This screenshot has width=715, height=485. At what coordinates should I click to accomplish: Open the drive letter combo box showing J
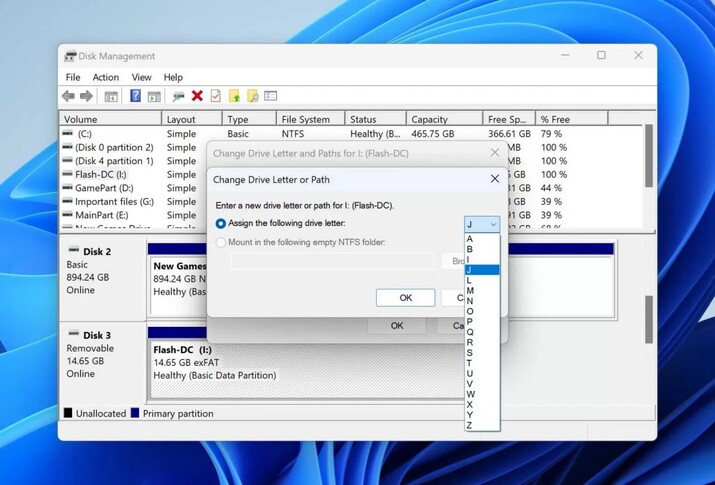point(481,225)
